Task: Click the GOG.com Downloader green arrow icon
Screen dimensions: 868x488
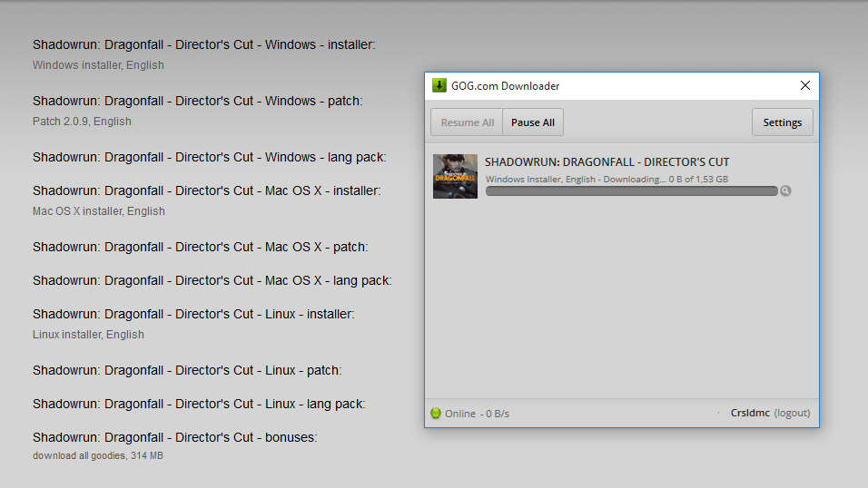Action: [439, 85]
